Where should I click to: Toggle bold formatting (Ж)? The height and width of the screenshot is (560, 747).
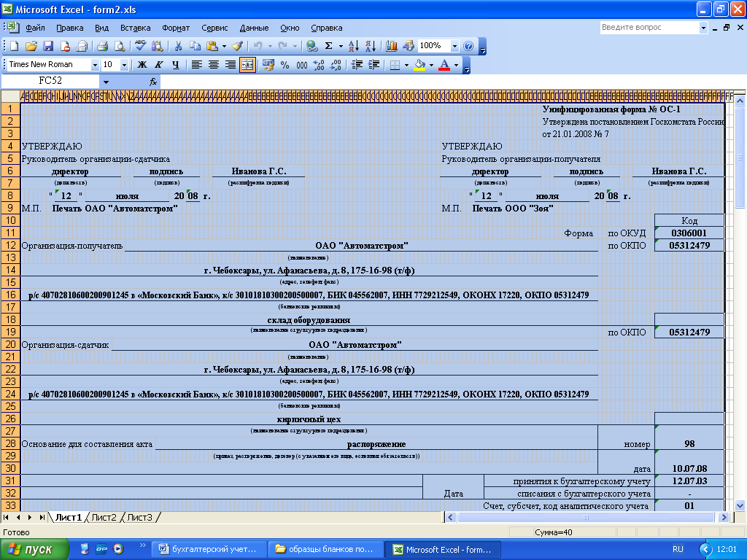pos(142,65)
